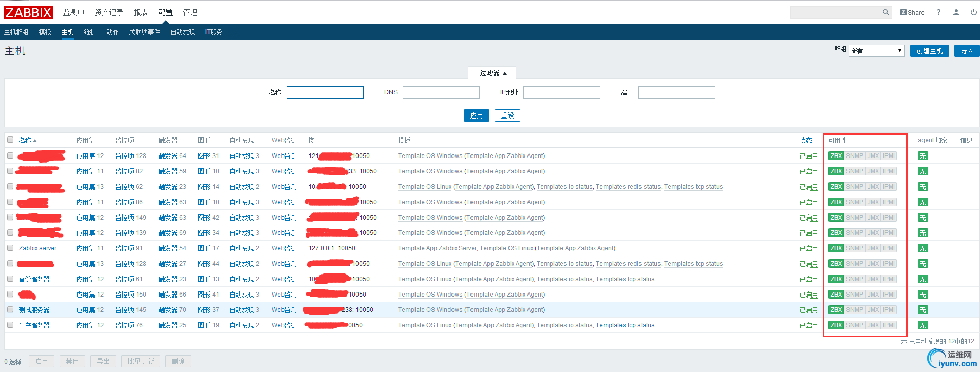Viewport: 980px width, 372px height.
Task: Click SNMP badge in Zabbix server row
Action: (x=855, y=248)
